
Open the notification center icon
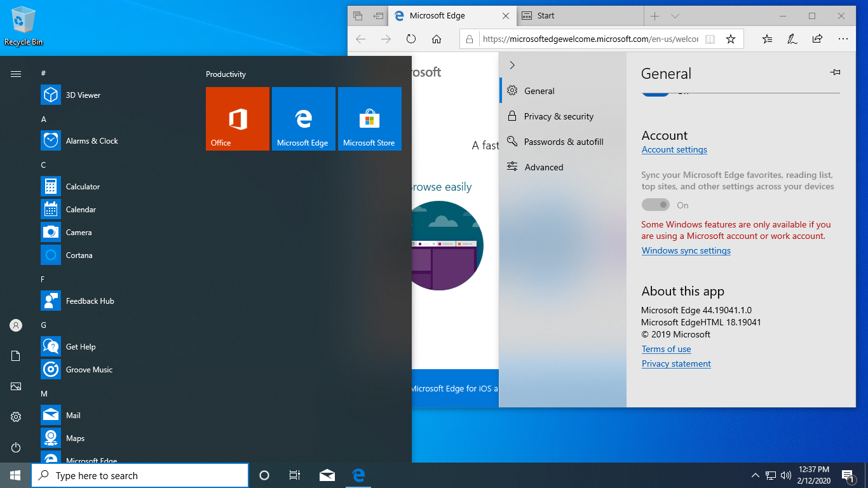coord(848,475)
